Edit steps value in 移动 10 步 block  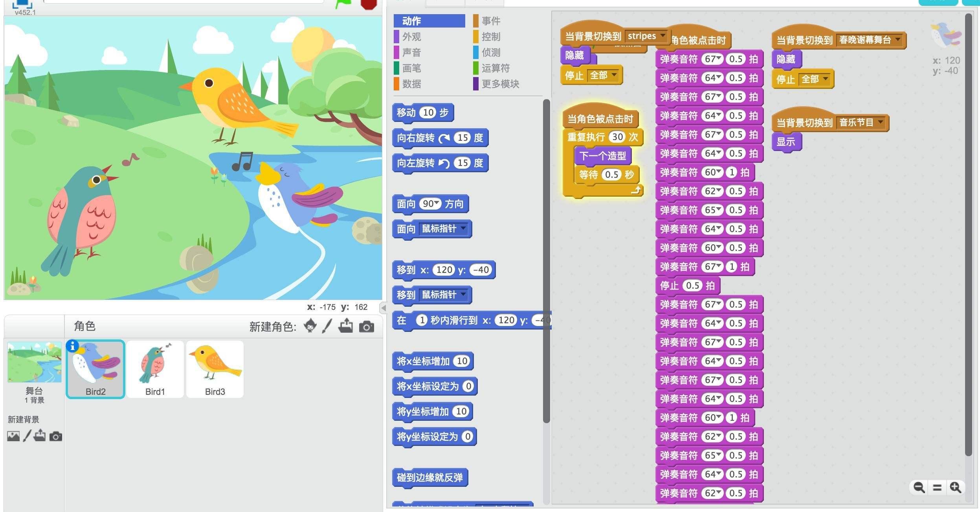[428, 112]
